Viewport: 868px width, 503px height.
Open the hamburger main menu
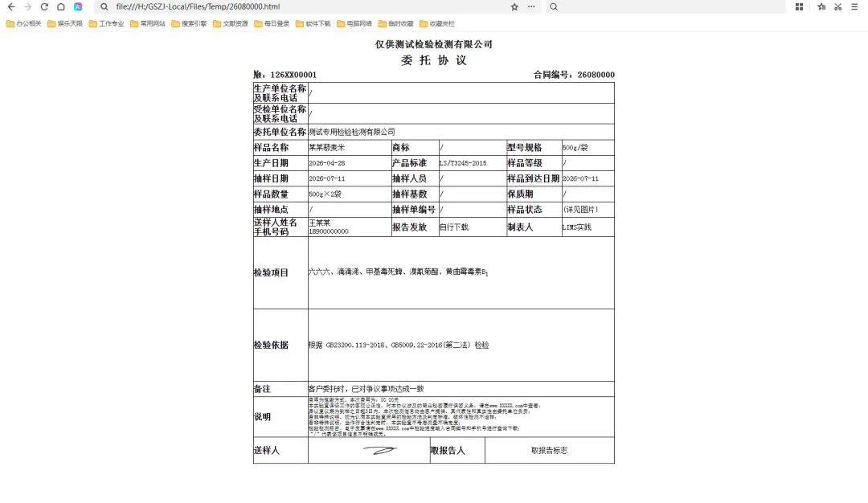click(x=854, y=6)
